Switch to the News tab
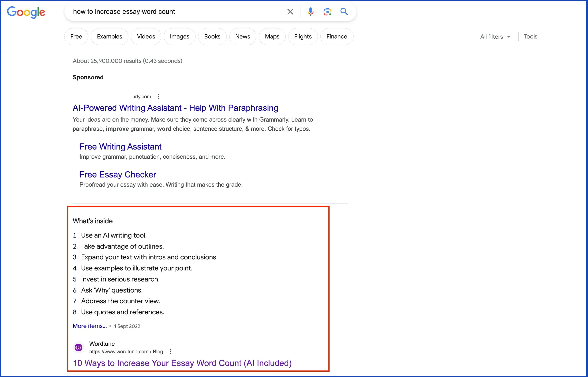588x377 pixels. tap(243, 37)
